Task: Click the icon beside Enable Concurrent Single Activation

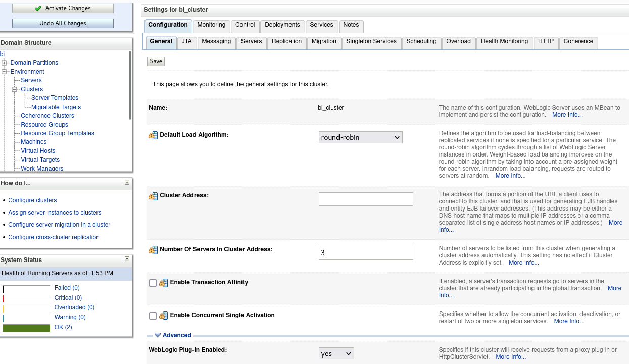Action: [x=163, y=316]
